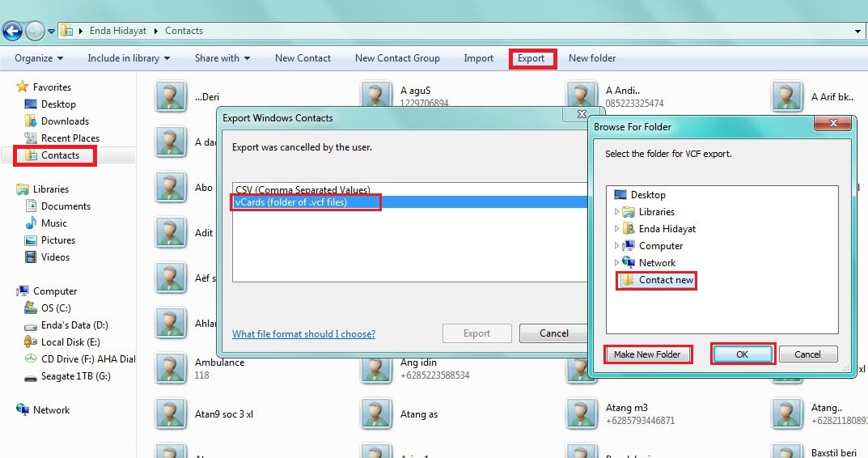Click Import in the toolbar
Screen dimensions: 868x458
coord(478,58)
